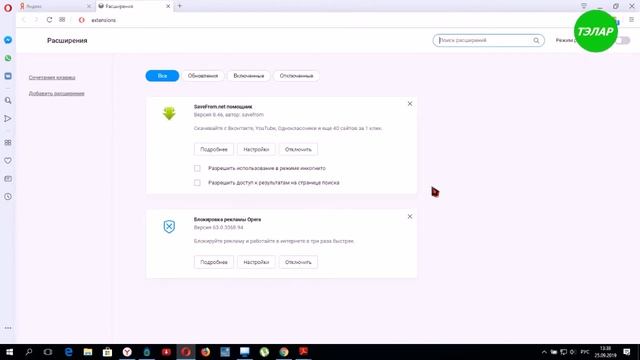640x360 pixels.
Task: Open the Windows Start menu
Action: tap(9, 352)
